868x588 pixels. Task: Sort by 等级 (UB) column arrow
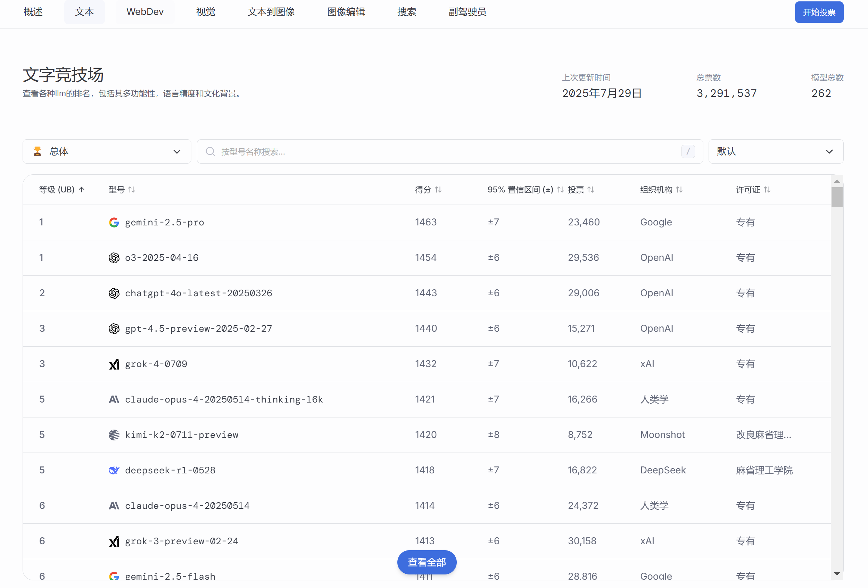(81, 190)
